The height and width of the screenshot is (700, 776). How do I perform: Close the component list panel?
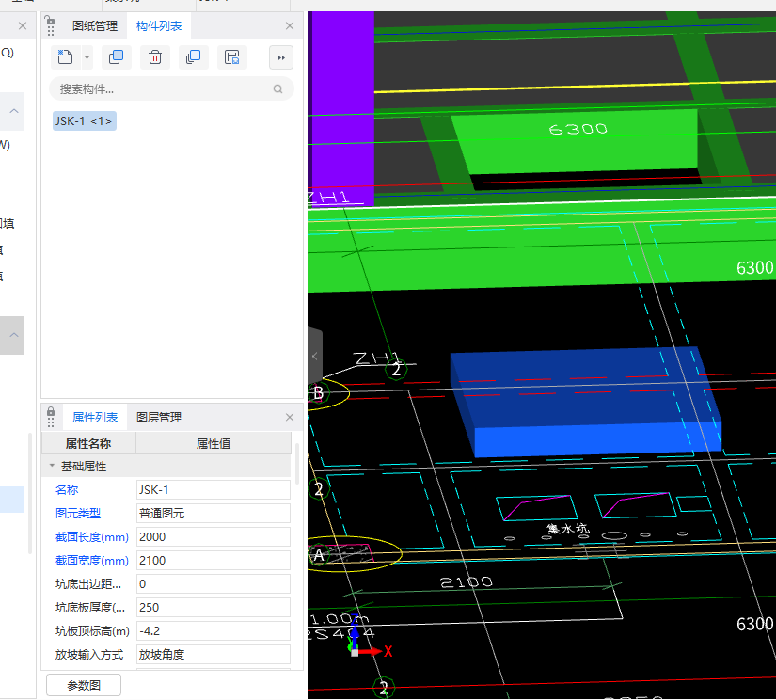click(290, 25)
